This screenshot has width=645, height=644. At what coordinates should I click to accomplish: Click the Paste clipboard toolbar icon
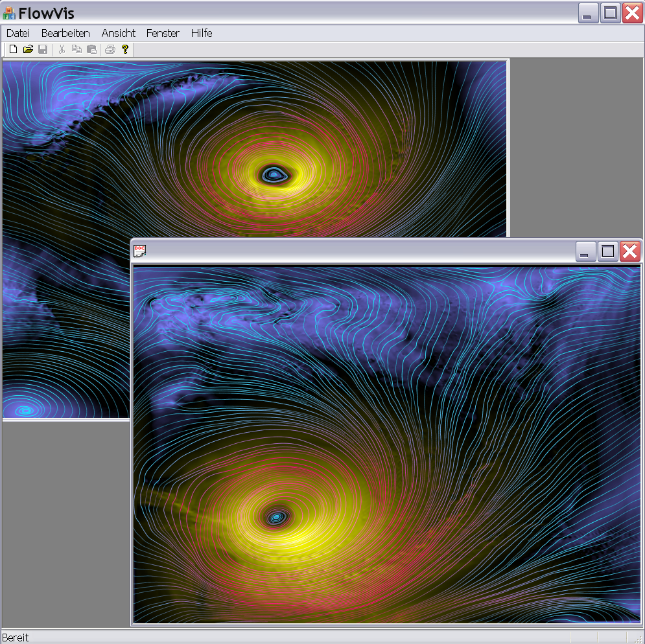pyautogui.click(x=91, y=49)
